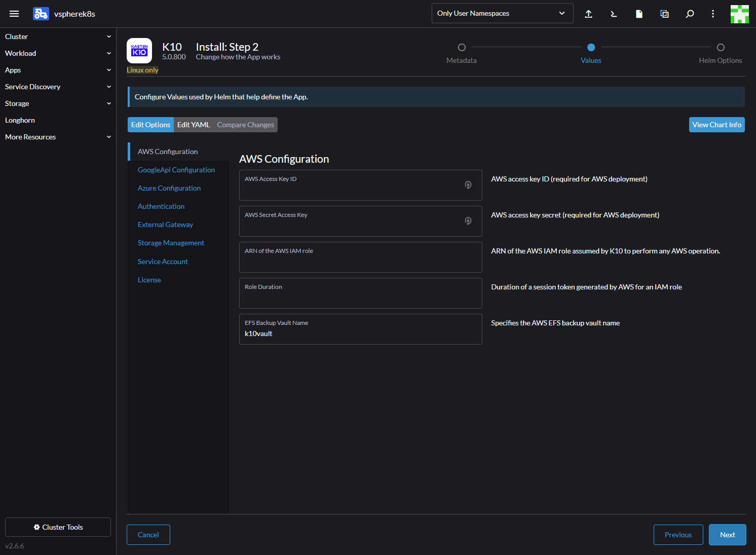
Task: Open the three-dot more options menu
Action: [713, 14]
